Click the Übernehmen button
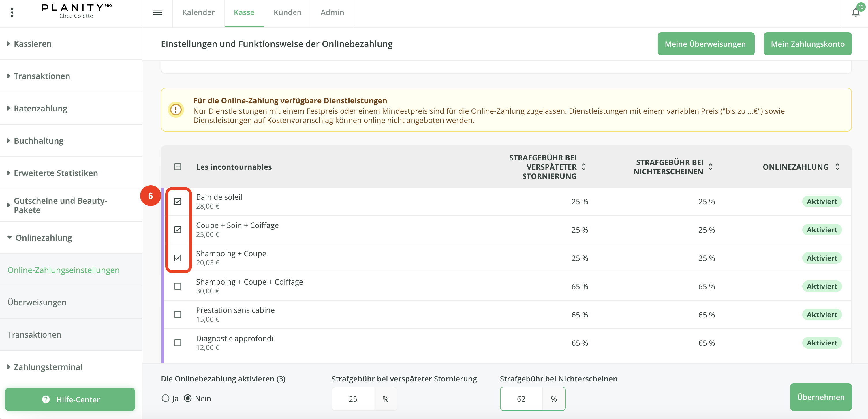 click(820, 397)
